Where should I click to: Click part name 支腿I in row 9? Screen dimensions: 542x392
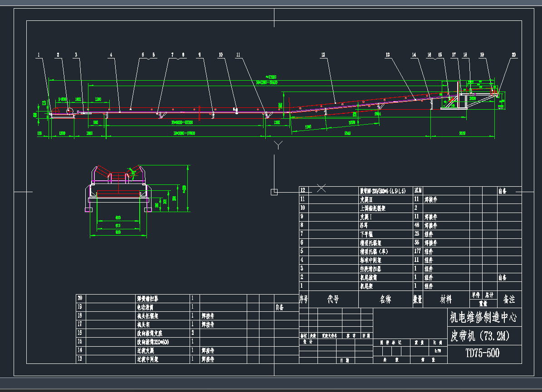pyautogui.click(x=366, y=217)
